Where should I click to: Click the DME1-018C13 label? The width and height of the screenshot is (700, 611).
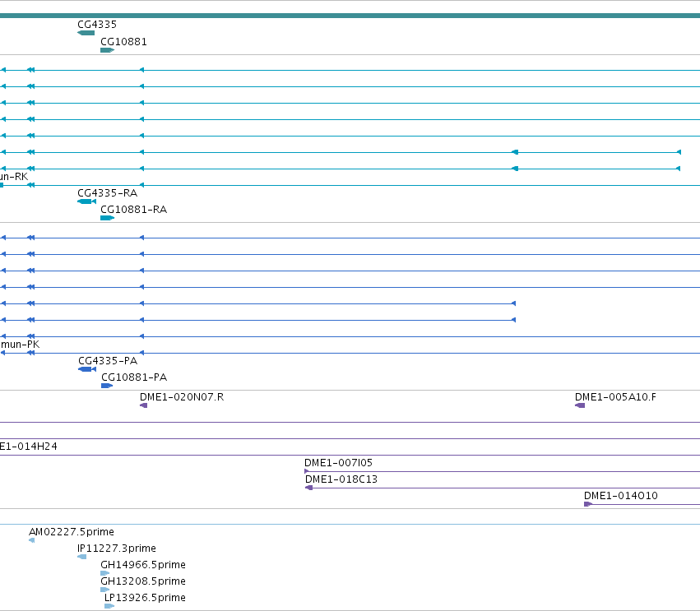click(x=341, y=479)
